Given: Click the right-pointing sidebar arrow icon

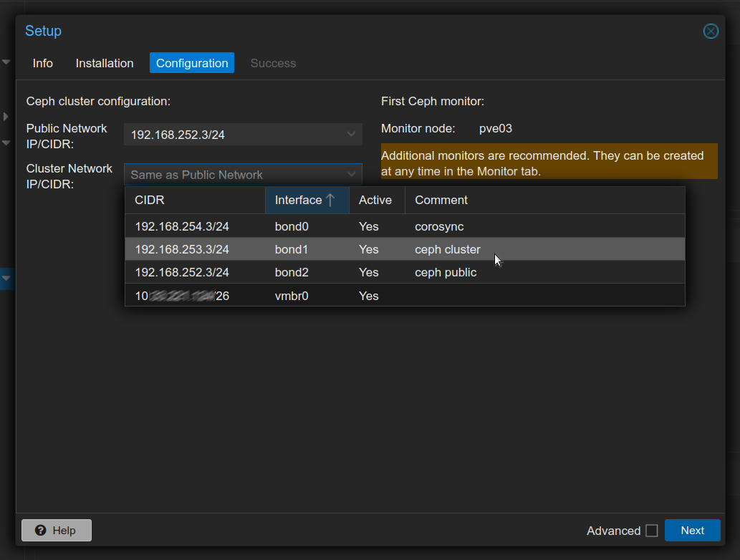Looking at the screenshot, I should tap(5, 116).
